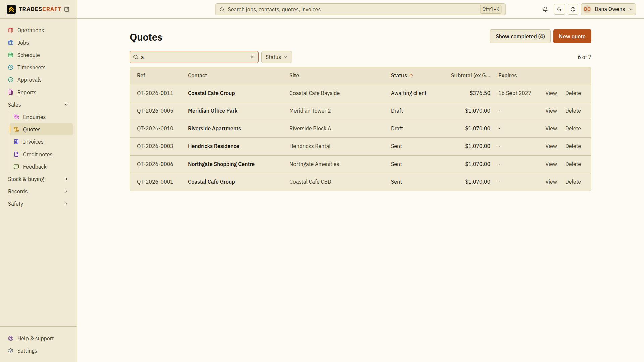Open the Status filter dropdown

click(x=276, y=57)
